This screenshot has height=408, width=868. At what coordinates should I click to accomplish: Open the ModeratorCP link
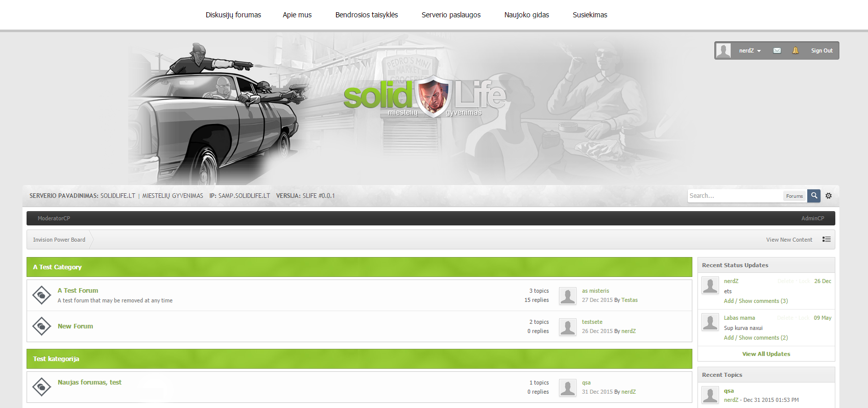click(54, 218)
